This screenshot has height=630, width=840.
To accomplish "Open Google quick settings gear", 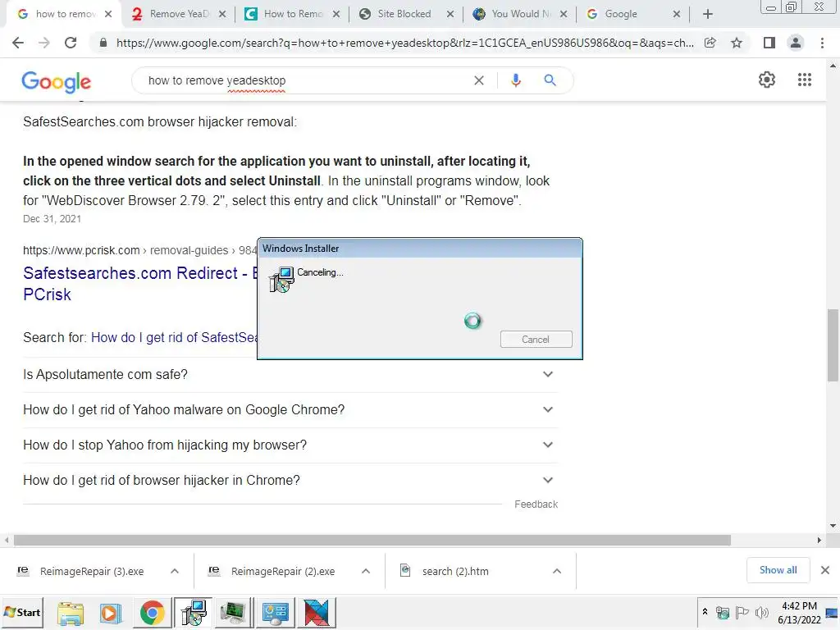I will [767, 80].
